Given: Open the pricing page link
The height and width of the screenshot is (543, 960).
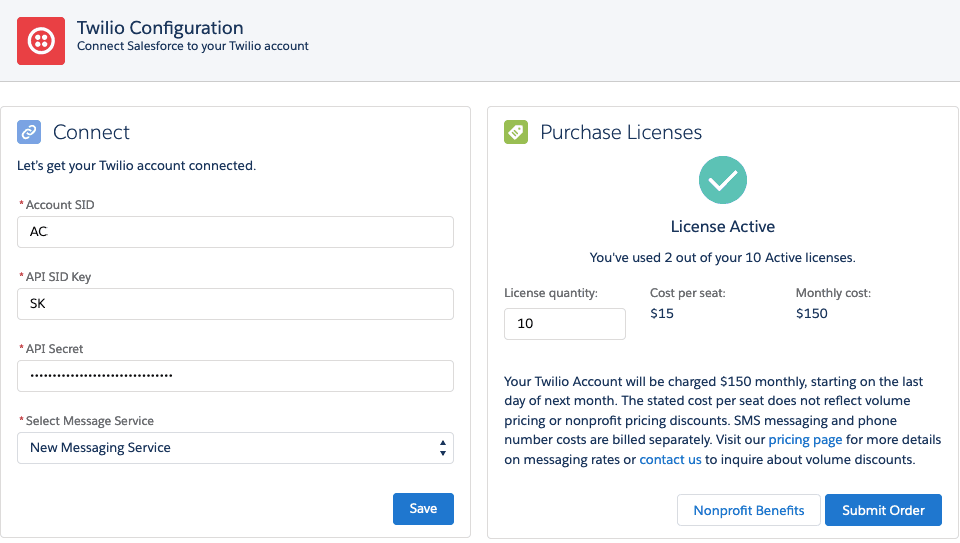Looking at the screenshot, I should click(805, 440).
